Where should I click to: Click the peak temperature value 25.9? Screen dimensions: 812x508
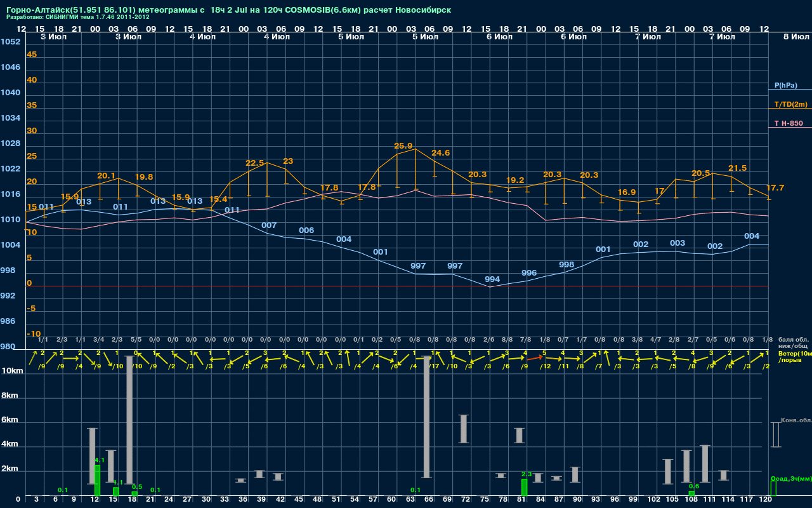[403, 145]
